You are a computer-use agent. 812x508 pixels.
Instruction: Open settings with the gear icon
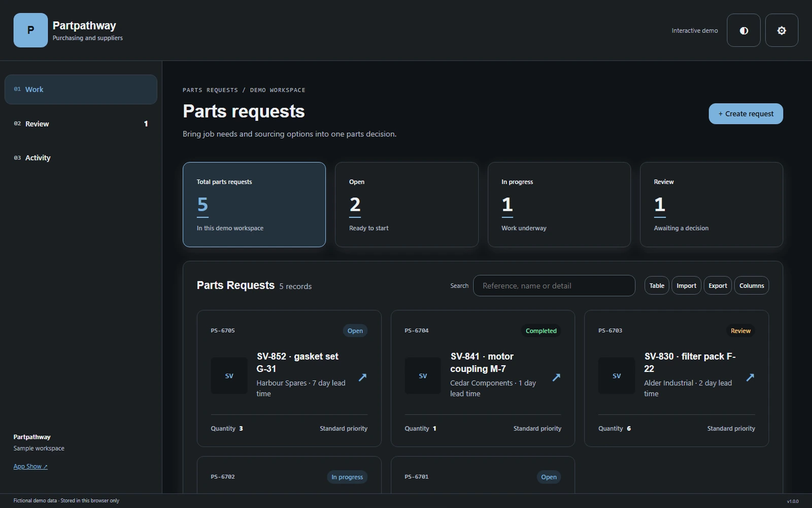pyautogui.click(x=782, y=30)
